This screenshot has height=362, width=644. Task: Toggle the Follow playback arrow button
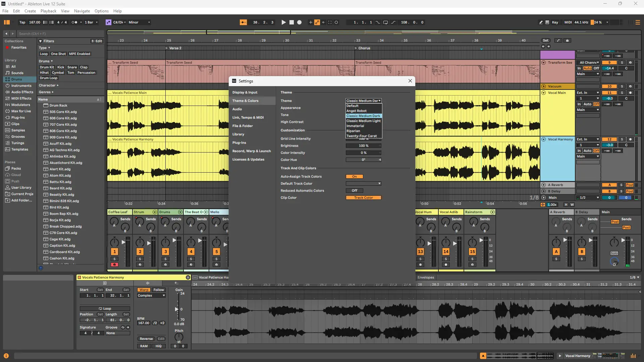click(243, 22)
